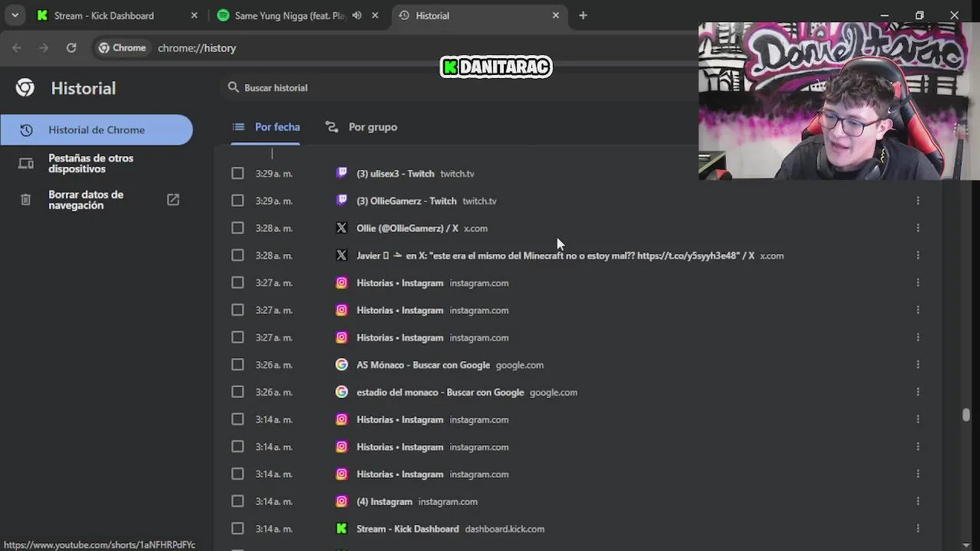Click the trash icon by Borrar datos
This screenshot has width=980, height=551.
click(x=25, y=200)
